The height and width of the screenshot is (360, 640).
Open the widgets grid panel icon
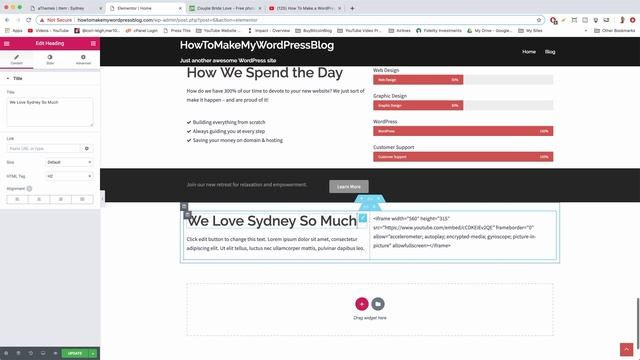(x=93, y=43)
